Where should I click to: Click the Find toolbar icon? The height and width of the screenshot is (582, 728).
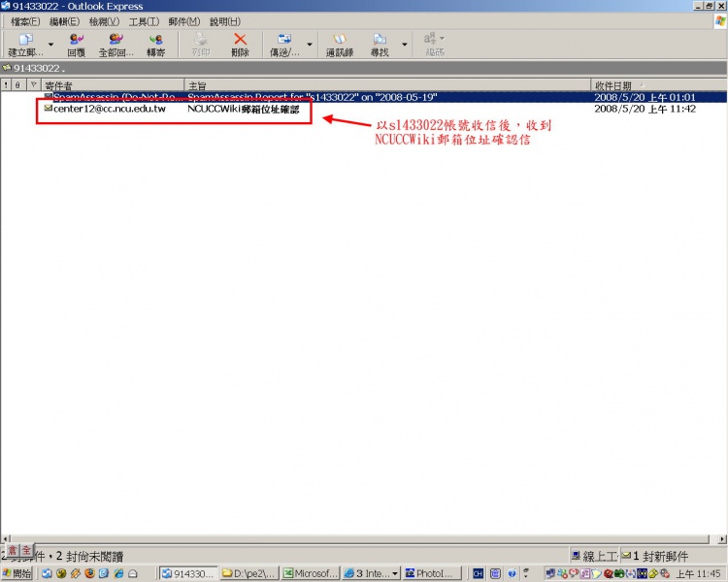(x=379, y=44)
